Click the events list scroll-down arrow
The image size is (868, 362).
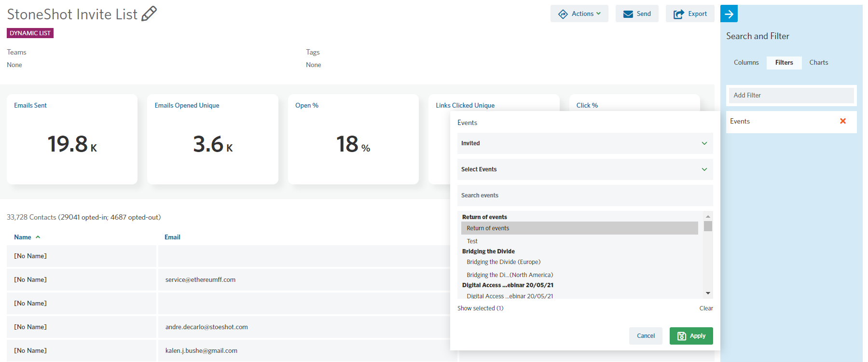tap(708, 293)
